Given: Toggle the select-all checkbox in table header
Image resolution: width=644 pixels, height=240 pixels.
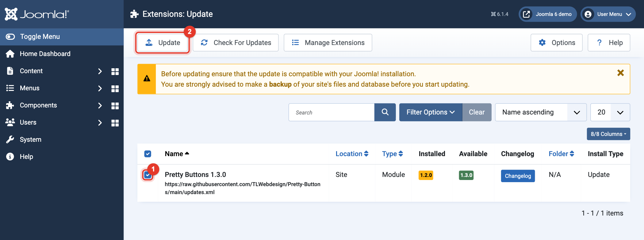Looking at the screenshot, I should pos(148,154).
